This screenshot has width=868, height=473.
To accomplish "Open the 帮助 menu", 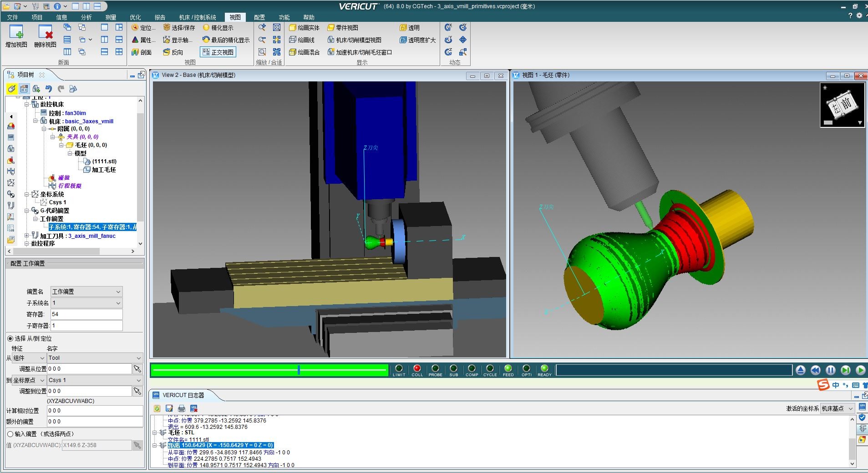I will [309, 17].
